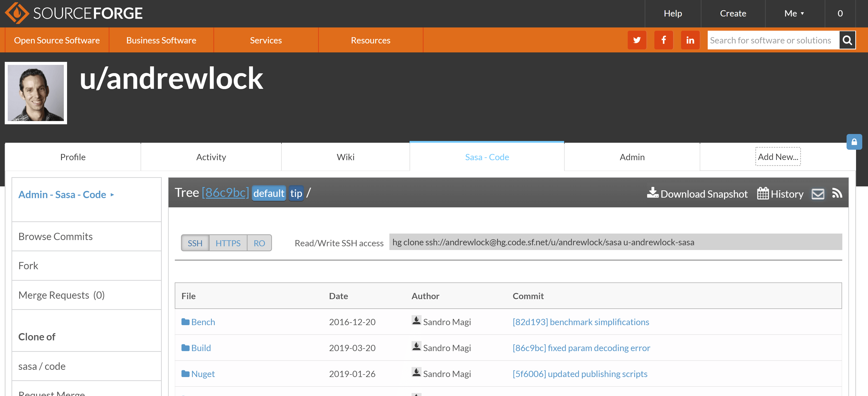Switch to the Admin tab
The image size is (868, 396).
632,157
